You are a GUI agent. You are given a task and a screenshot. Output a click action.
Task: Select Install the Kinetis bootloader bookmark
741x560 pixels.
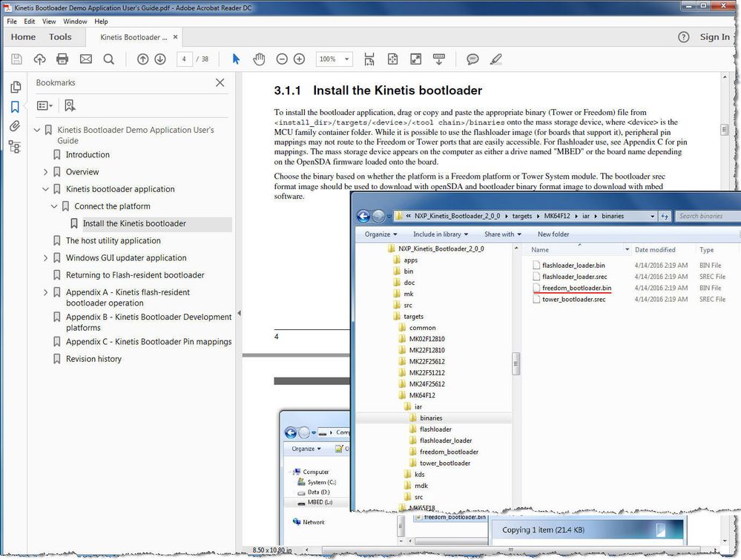(134, 223)
